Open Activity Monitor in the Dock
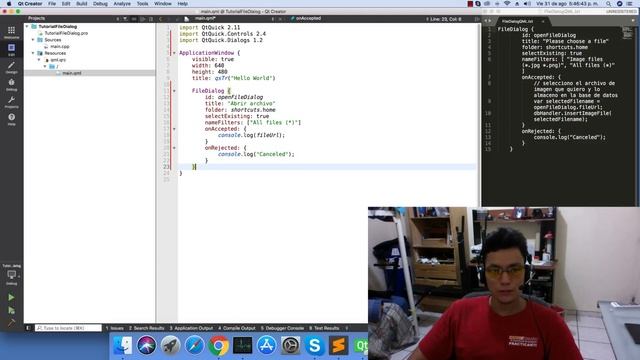Viewport: 640px width, 360px height. [x=242, y=345]
